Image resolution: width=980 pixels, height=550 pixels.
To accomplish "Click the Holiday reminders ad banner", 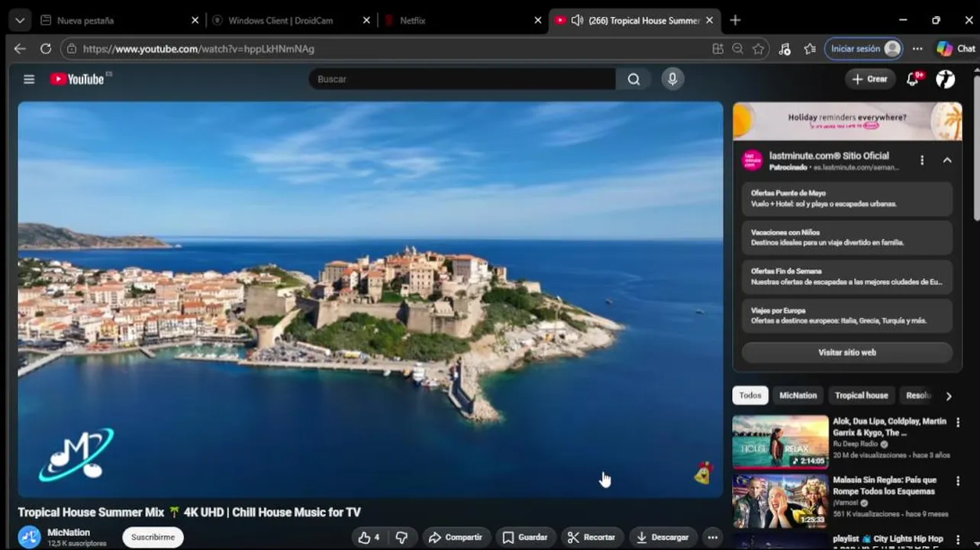I will coord(847,121).
